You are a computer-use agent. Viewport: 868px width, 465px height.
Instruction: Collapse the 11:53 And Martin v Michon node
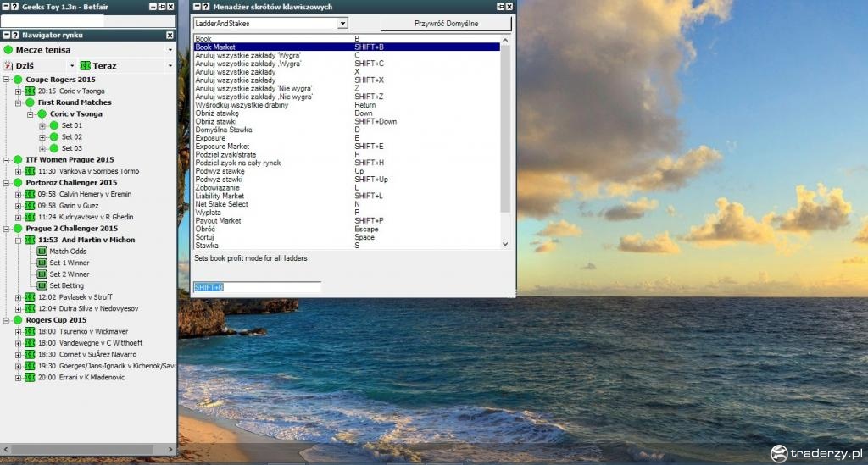click(x=19, y=240)
